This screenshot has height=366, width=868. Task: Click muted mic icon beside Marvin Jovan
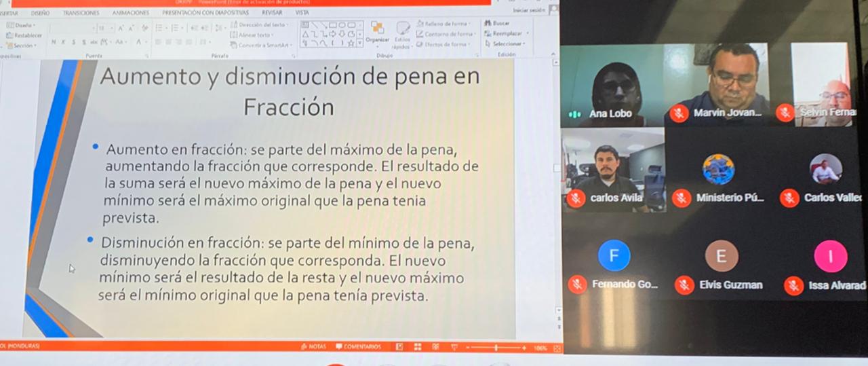[679, 113]
